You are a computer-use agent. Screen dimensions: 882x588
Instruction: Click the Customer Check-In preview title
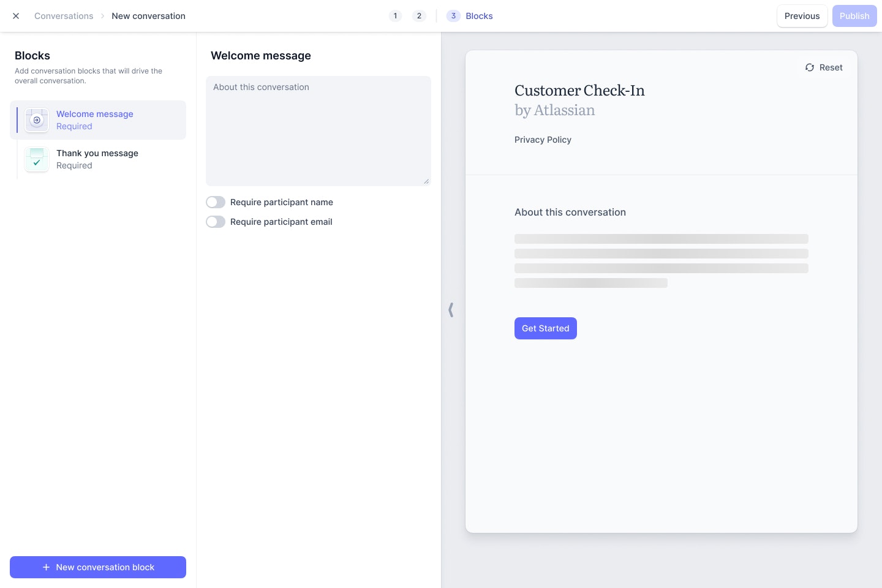[579, 91]
